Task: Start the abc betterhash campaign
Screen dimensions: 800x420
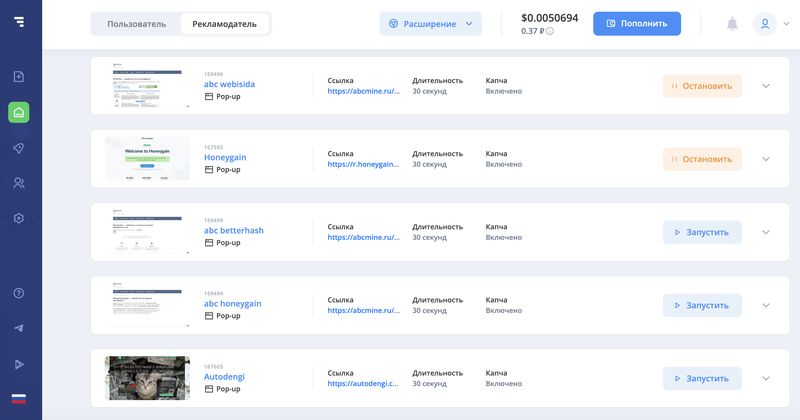Action: point(702,232)
